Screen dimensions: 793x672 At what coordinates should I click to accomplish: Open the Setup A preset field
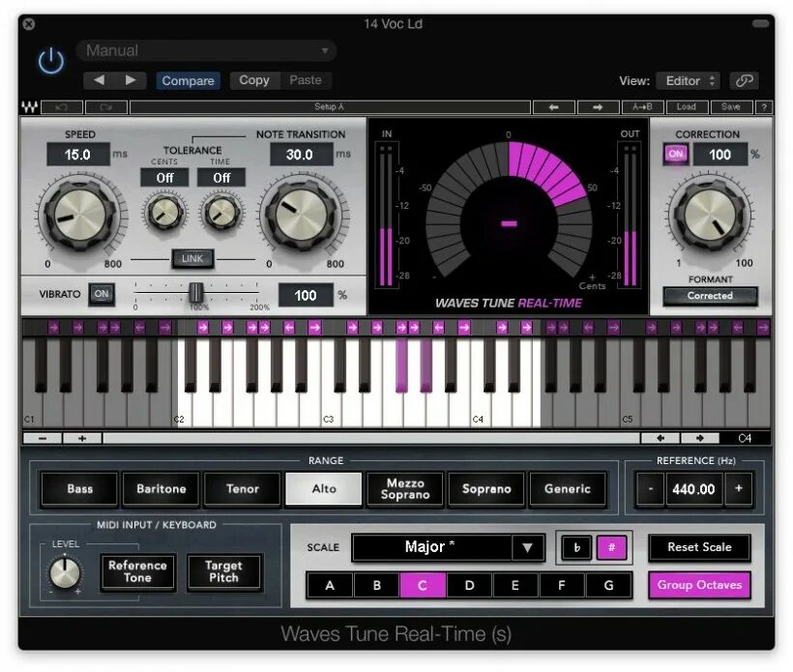tap(330, 107)
